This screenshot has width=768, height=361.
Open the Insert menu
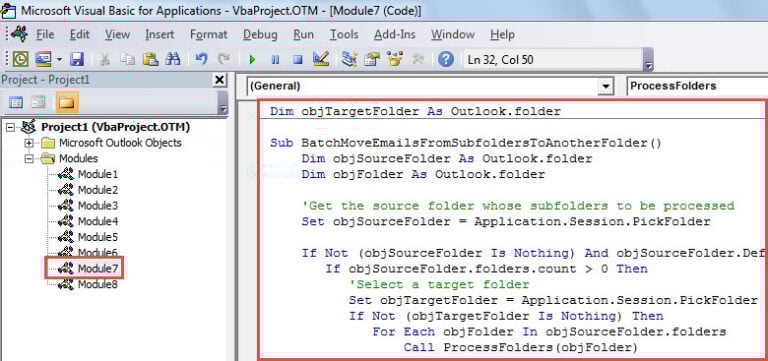tap(160, 34)
